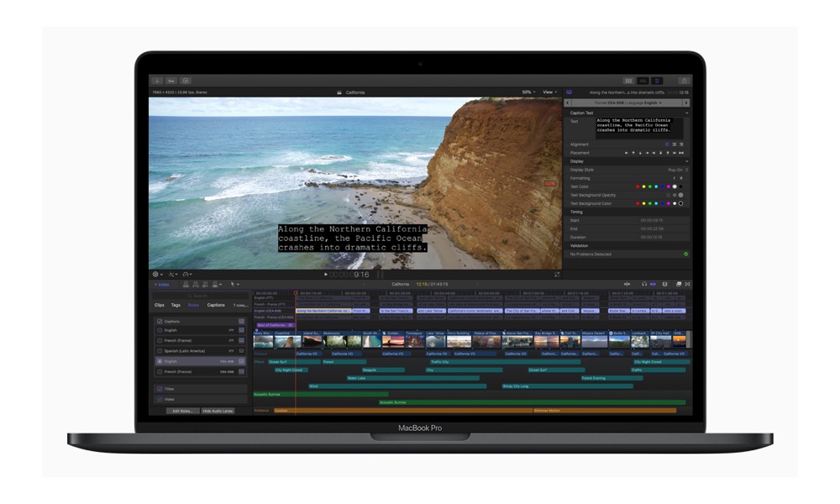840x504 pixels.
Task: Click the caption inspector icon
Action: tap(569, 92)
